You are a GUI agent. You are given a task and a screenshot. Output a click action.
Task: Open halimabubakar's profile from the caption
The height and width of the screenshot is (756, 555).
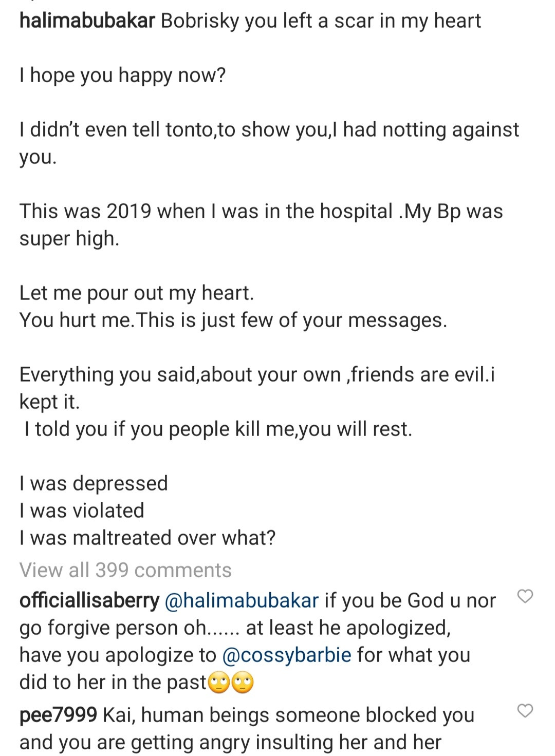pyautogui.click(x=87, y=21)
